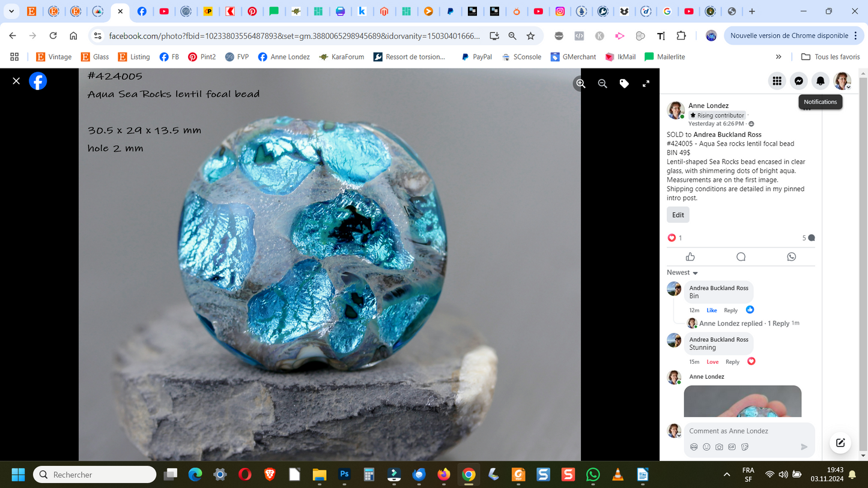
Task: Click the page scrollbar down arrow
Action: click(x=863, y=456)
